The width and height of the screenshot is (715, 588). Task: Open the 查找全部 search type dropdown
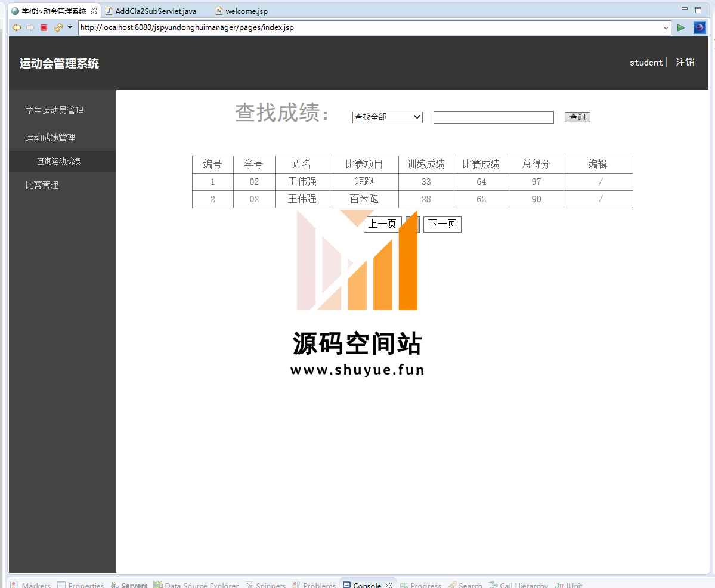(387, 117)
